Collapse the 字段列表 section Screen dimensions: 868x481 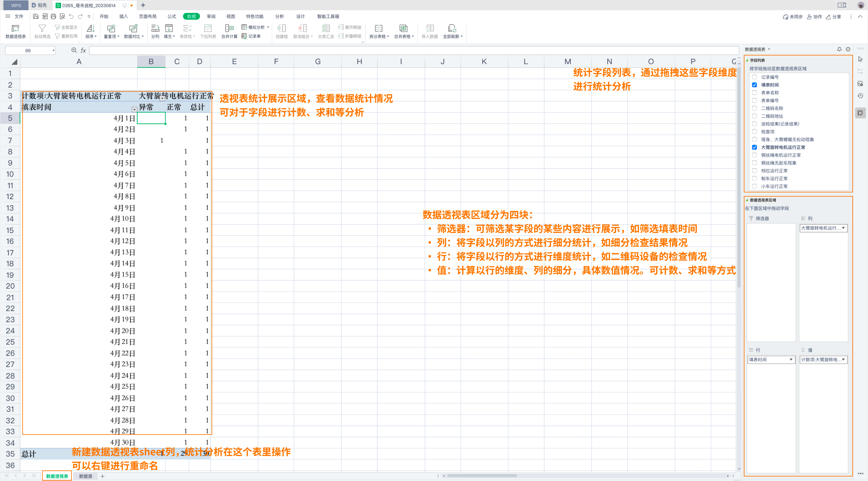[x=747, y=60]
